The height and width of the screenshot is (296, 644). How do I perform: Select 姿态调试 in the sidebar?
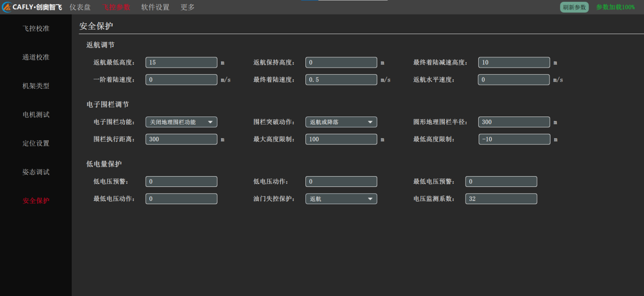(36, 172)
